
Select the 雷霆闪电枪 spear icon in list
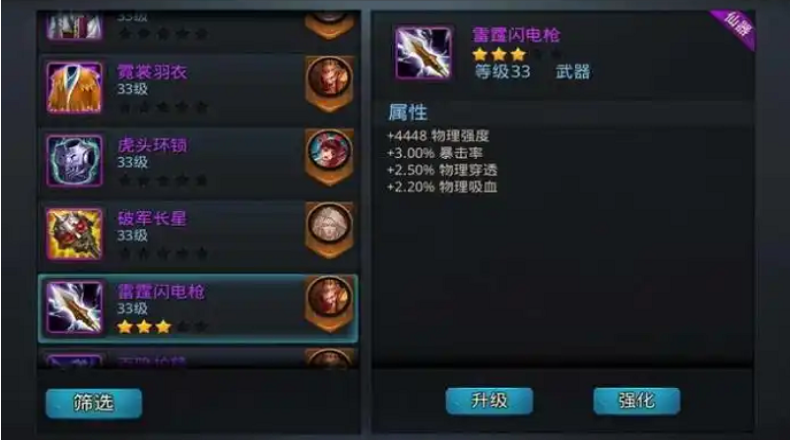pos(75,307)
